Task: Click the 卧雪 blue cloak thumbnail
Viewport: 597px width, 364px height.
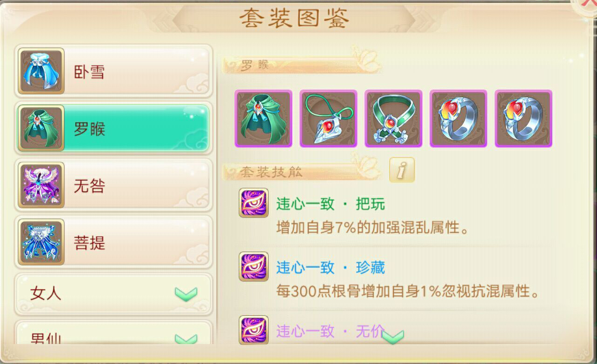Action: 41,71
